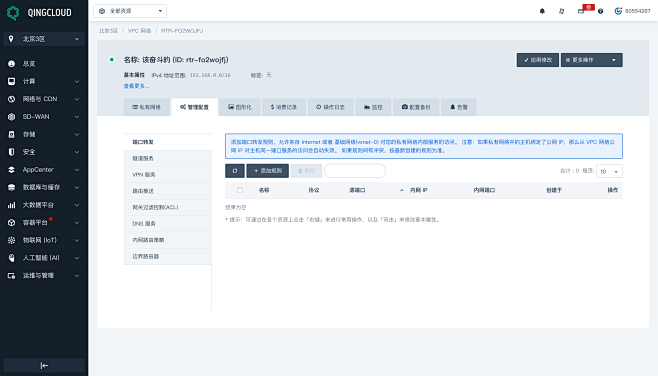
Task: Switch to the 监控 monitoring tab
Action: (x=373, y=107)
